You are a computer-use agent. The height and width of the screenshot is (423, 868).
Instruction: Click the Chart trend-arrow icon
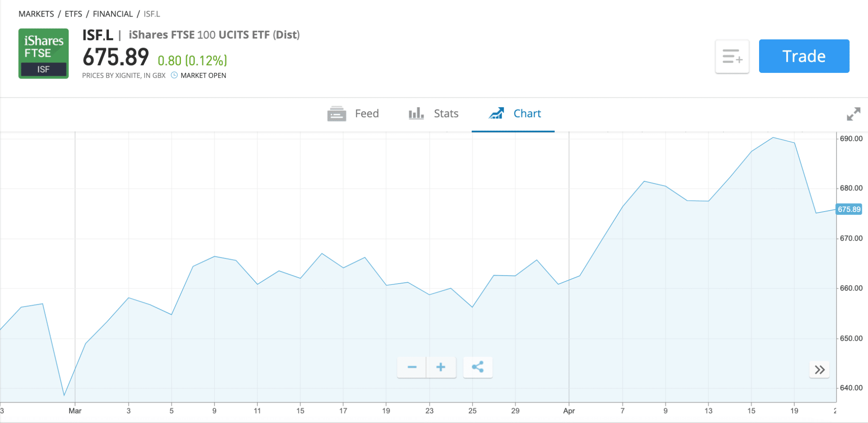[x=496, y=113]
